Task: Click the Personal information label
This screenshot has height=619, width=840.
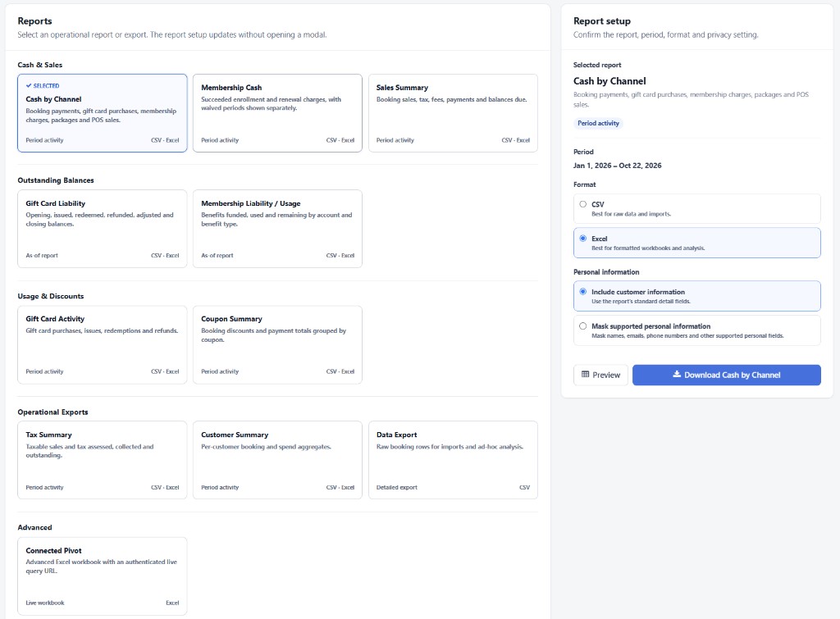Action: [606, 272]
